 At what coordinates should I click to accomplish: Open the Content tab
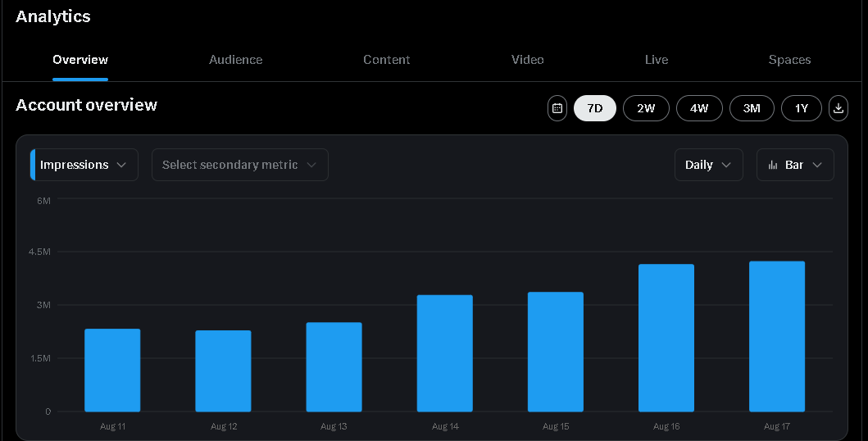[x=387, y=60]
